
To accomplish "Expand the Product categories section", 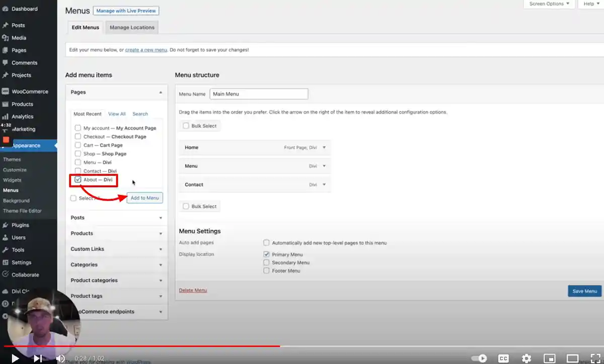I will point(116,280).
